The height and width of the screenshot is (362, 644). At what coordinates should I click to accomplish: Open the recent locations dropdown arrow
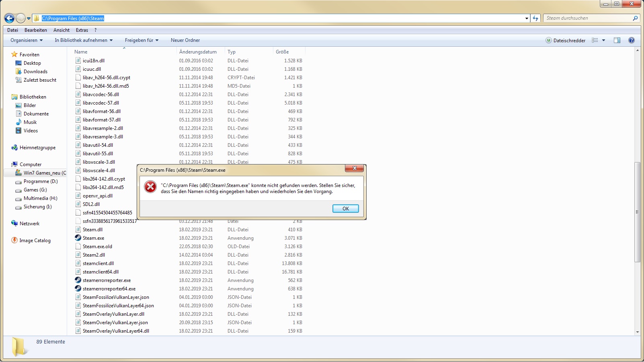pos(29,19)
